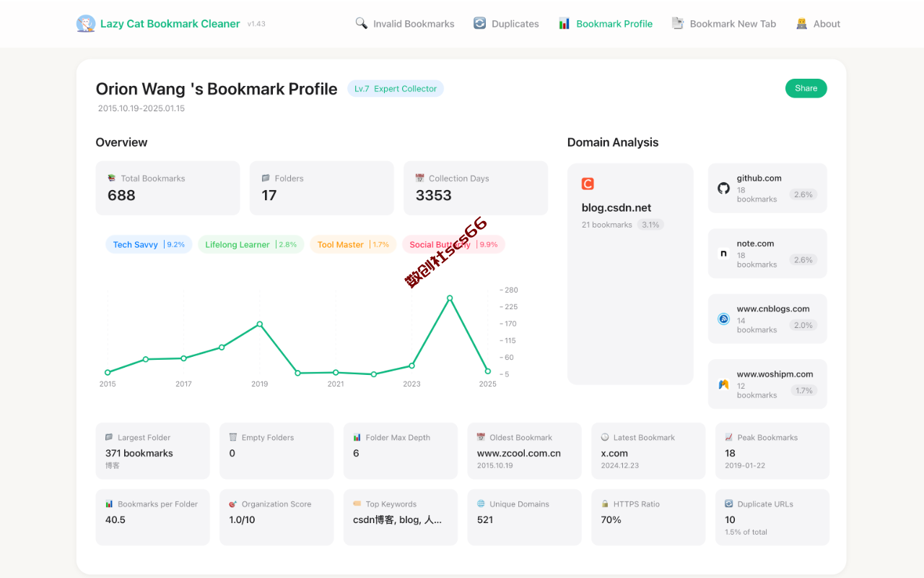Click the www.woshipm.com favicon
This screenshot has height=578, width=924.
[723, 384]
